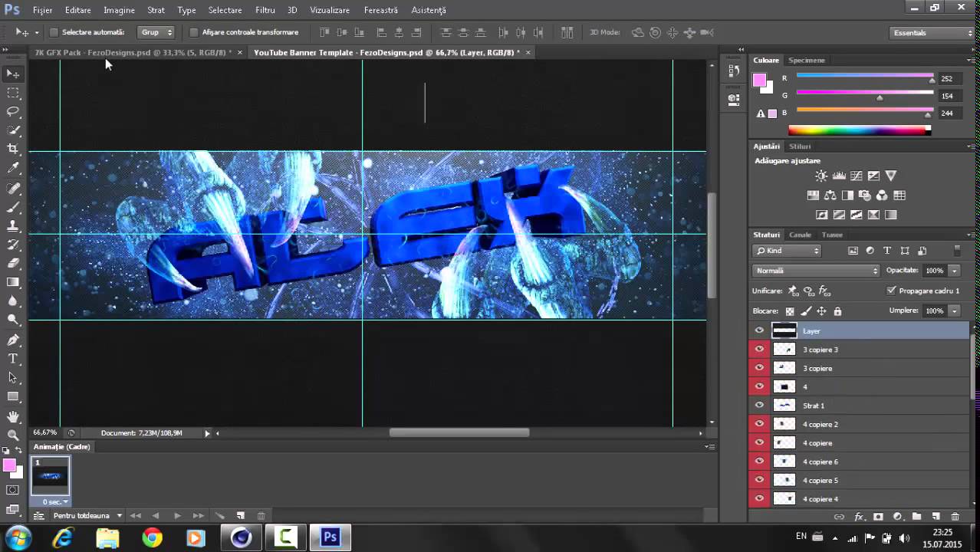Open the Normală blend mode dropdown
980x552 pixels.
tap(816, 271)
